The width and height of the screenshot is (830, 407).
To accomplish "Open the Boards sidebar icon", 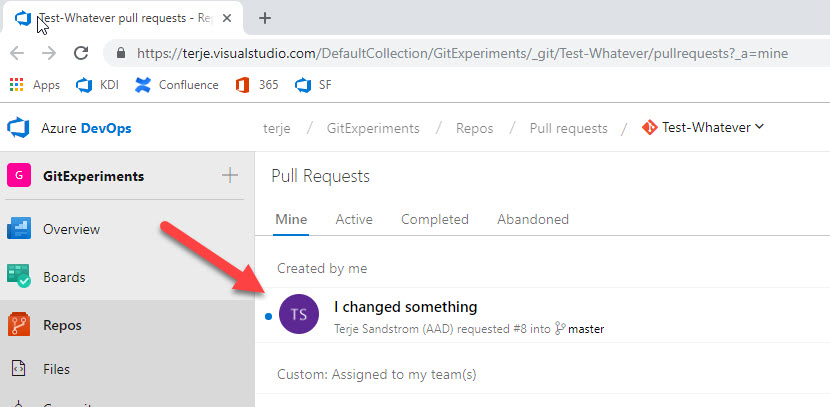I will click(x=19, y=277).
